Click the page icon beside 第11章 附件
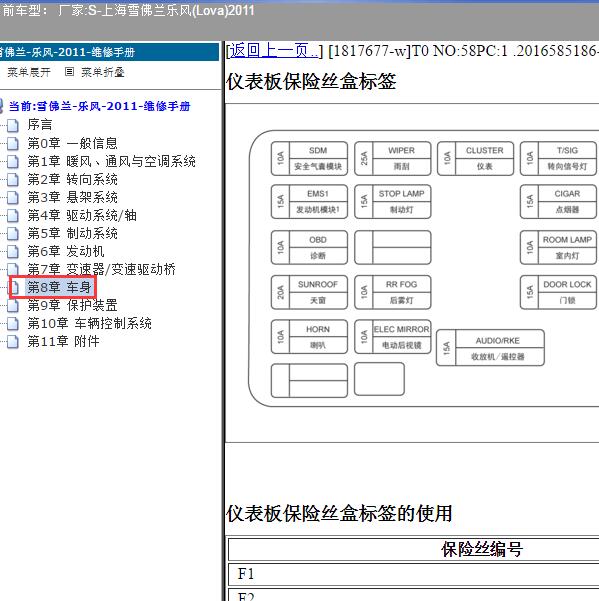Viewport: 599px width, 601px height. tap(13, 341)
